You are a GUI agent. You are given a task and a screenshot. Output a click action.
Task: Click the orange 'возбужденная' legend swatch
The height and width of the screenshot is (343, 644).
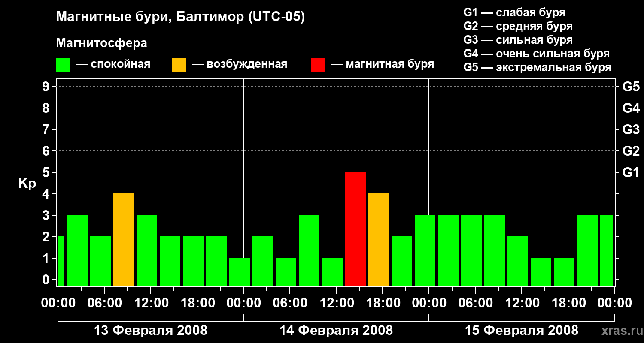click(179, 65)
